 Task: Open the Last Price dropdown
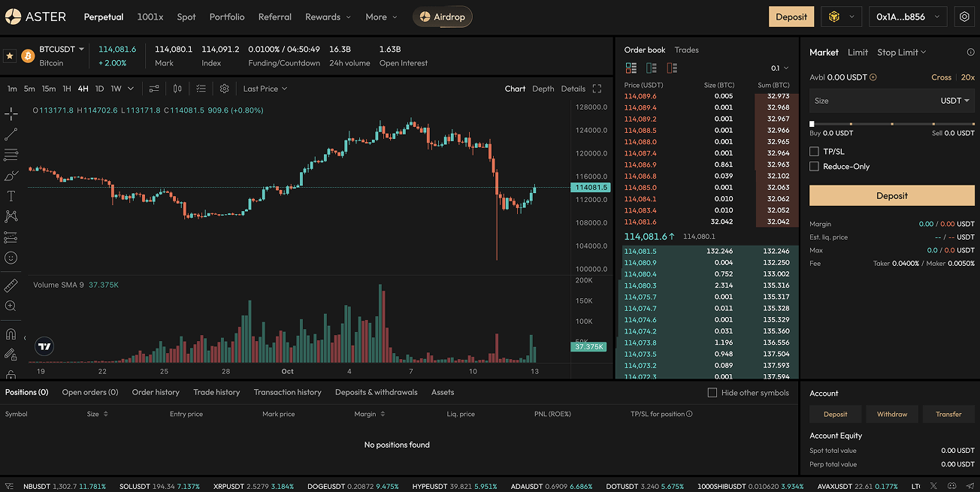click(265, 88)
